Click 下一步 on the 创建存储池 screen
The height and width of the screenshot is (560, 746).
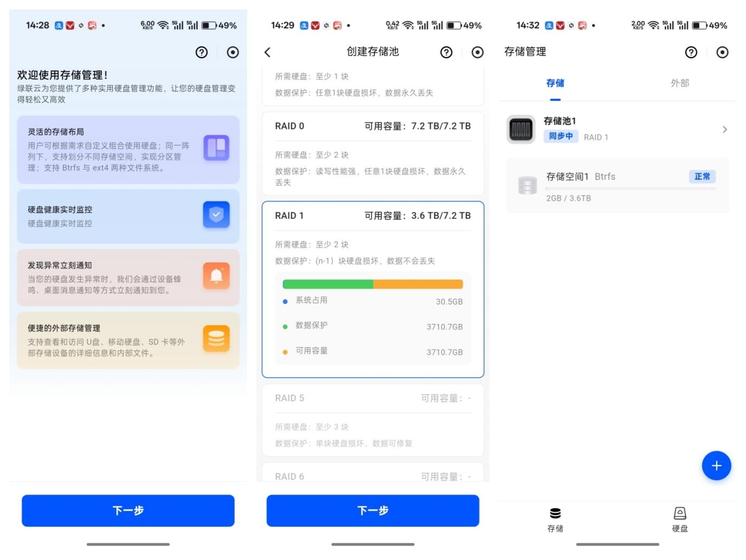pos(373,510)
